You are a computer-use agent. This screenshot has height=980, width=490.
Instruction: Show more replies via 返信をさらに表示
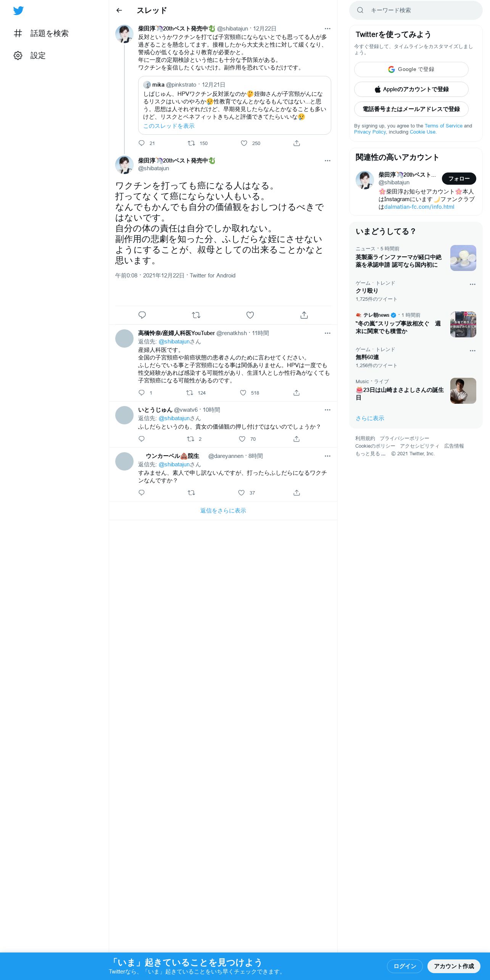click(x=223, y=511)
